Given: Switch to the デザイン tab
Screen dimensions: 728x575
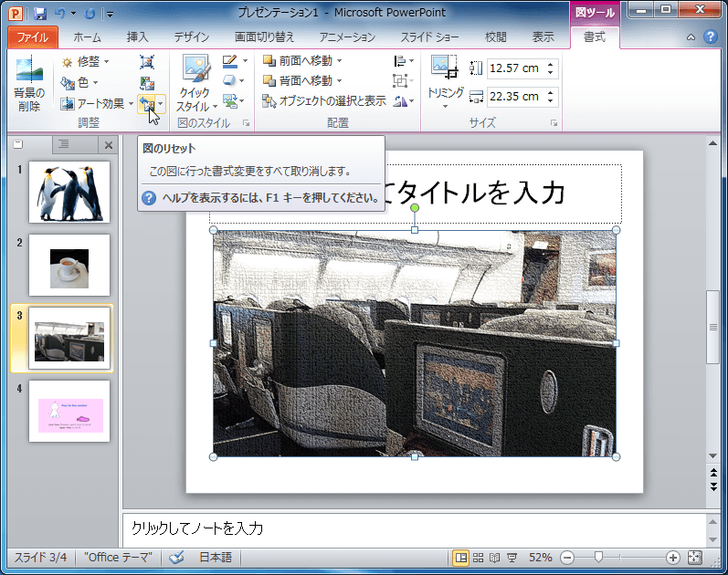Looking at the screenshot, I should click(191, 37).
